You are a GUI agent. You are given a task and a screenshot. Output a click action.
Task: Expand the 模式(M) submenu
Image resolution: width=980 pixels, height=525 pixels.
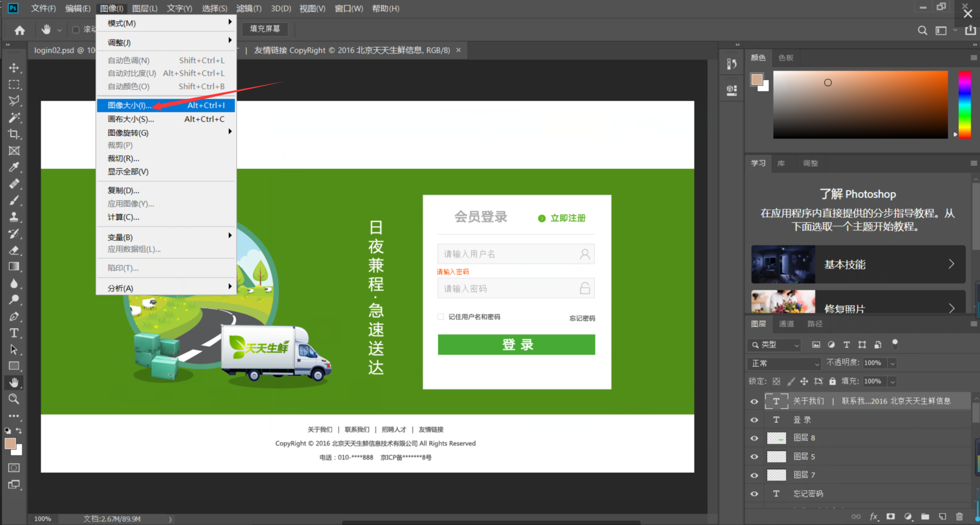click(x=166, y=23)
